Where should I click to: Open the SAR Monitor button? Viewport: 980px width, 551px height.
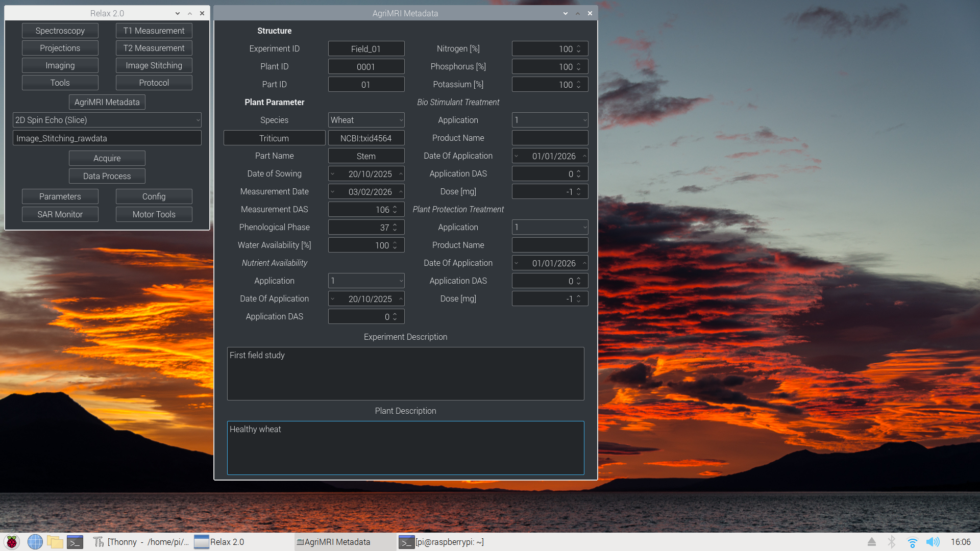click(60, 214)
